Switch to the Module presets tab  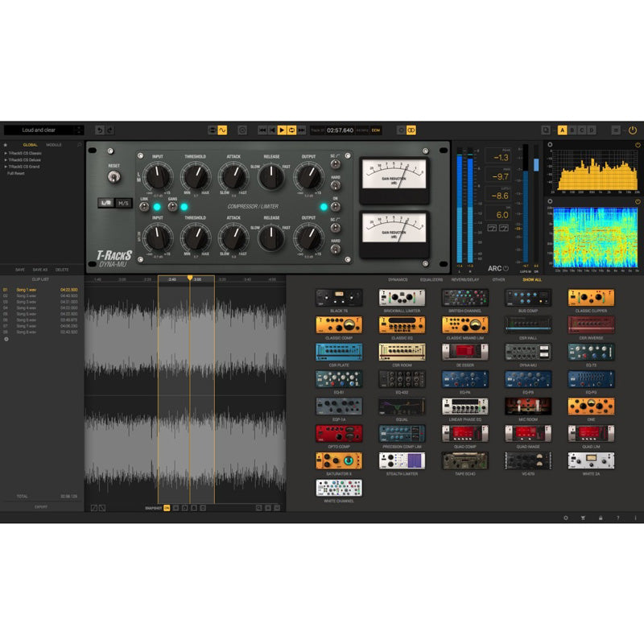(x=53, y=145)
